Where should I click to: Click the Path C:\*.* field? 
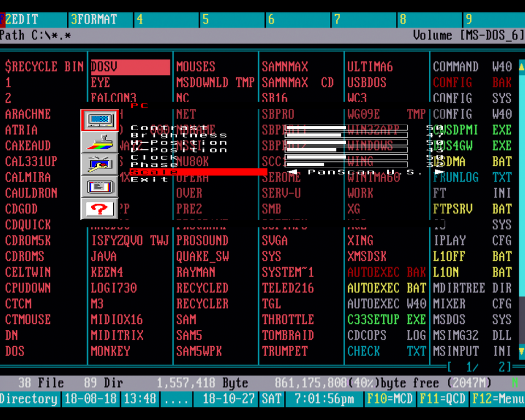point(36,35)
